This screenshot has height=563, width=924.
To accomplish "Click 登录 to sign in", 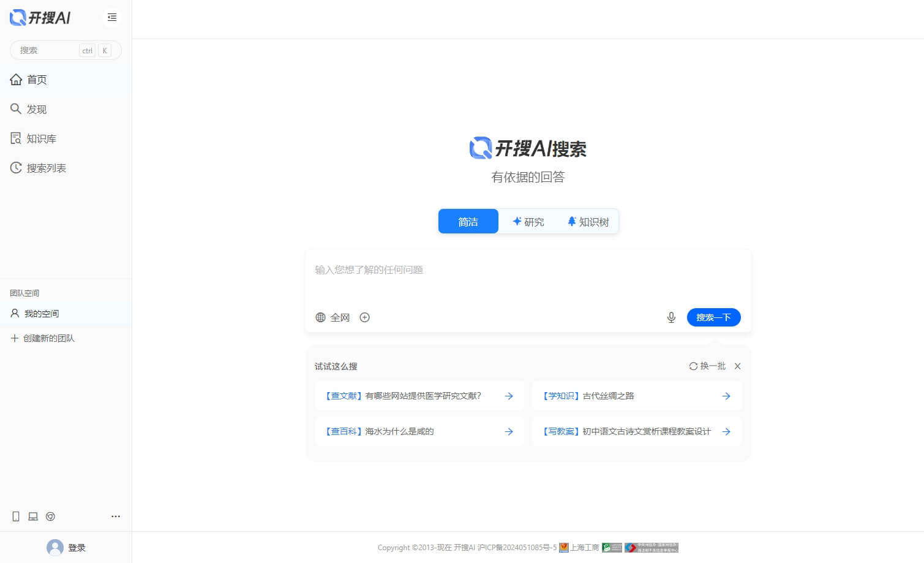I will (x=77, y=548).
